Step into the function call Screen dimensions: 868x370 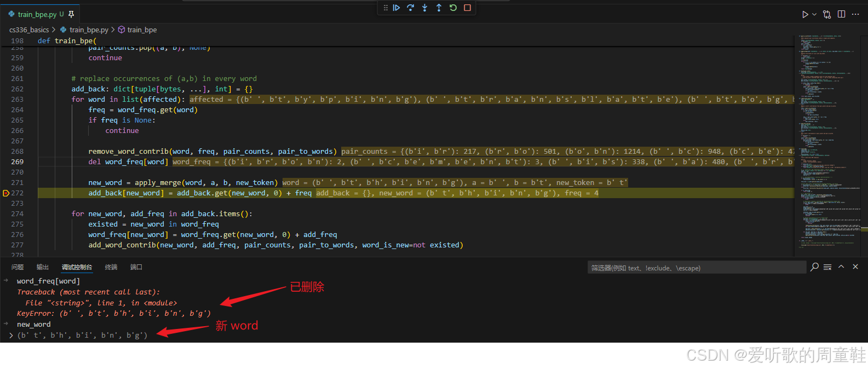(424, 8)
